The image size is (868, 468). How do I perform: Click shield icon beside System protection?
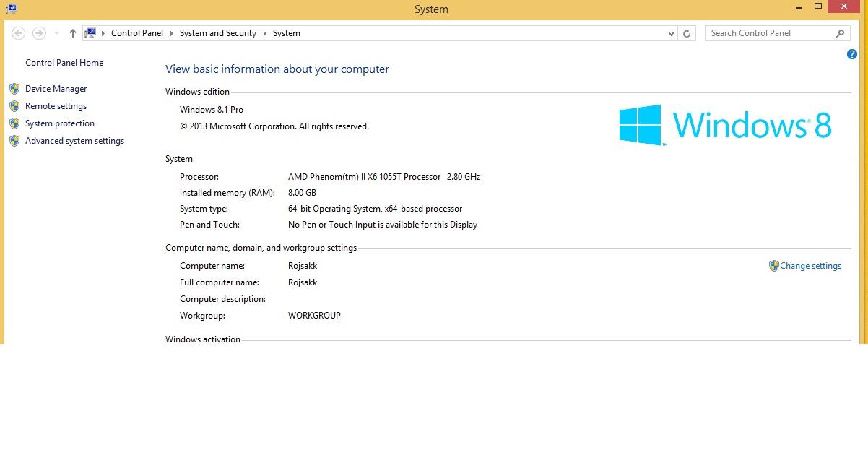[14, 123]
